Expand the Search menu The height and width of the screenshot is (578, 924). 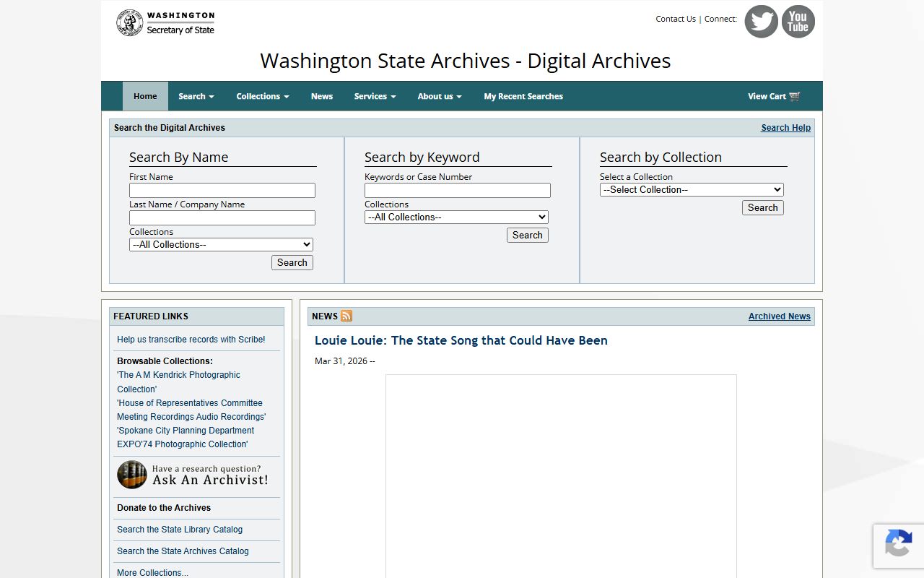(x=196, y=96)
